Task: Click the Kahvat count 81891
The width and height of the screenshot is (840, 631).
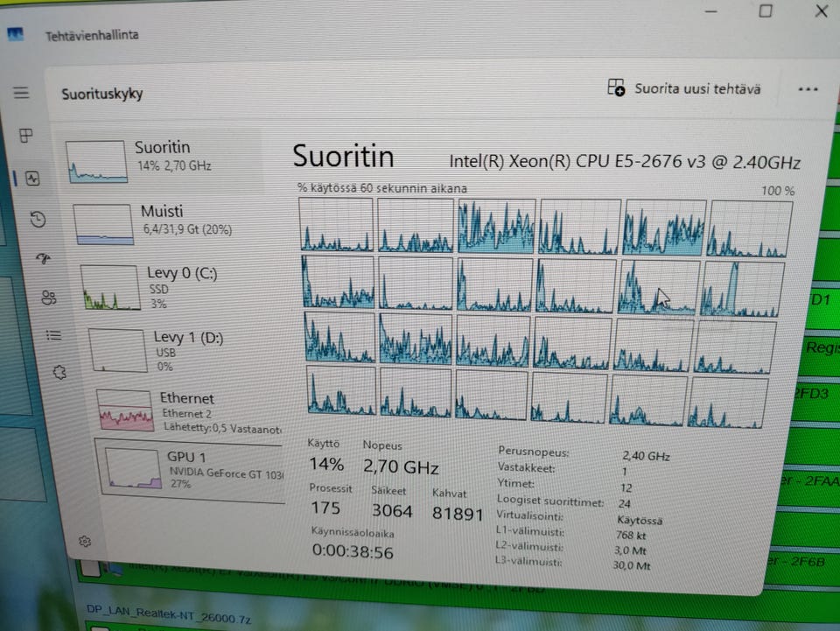Action: coord(458,514)
